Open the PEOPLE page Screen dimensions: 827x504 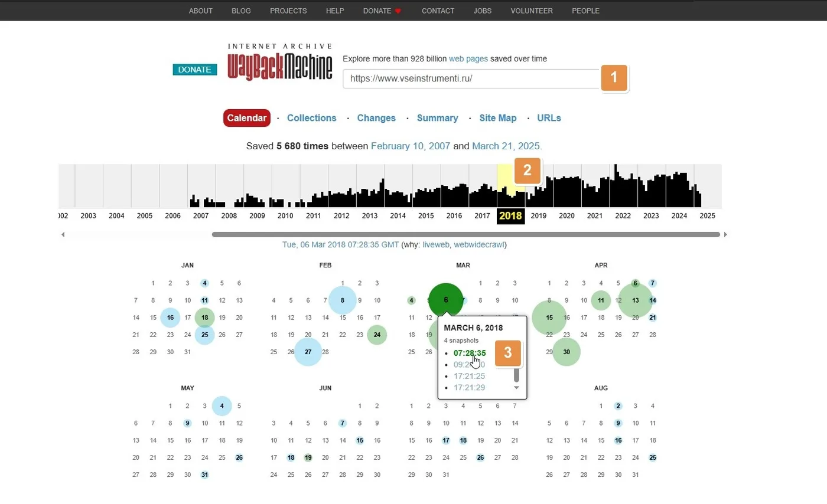pyautogui.click(x=585, y=11)
